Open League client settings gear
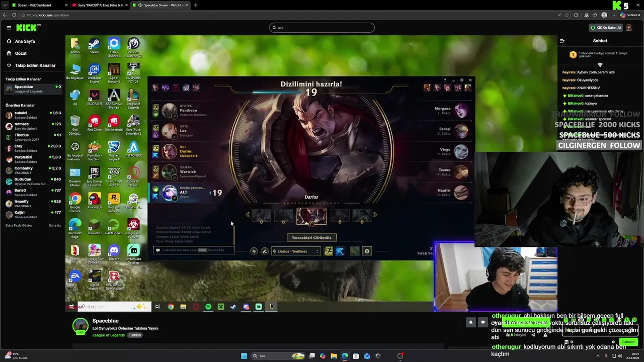The width and height of the screenshot is (644, 362). point(462,80)
